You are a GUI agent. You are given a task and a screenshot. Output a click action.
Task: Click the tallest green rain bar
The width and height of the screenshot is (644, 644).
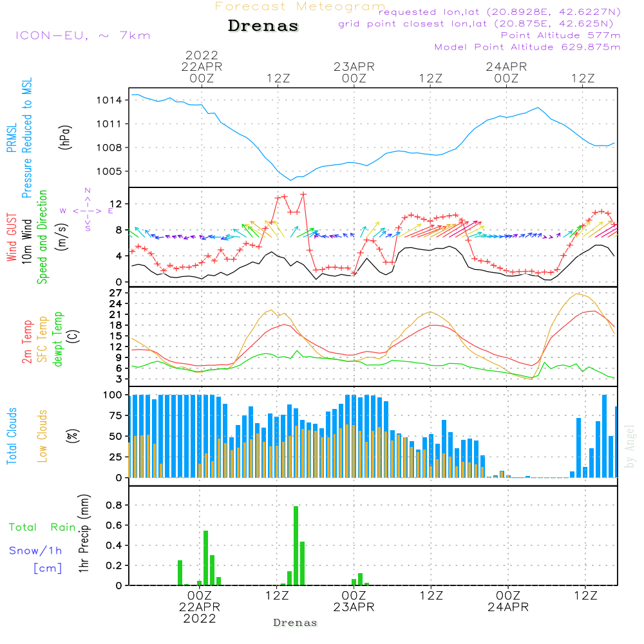click(x=296, y=546)
